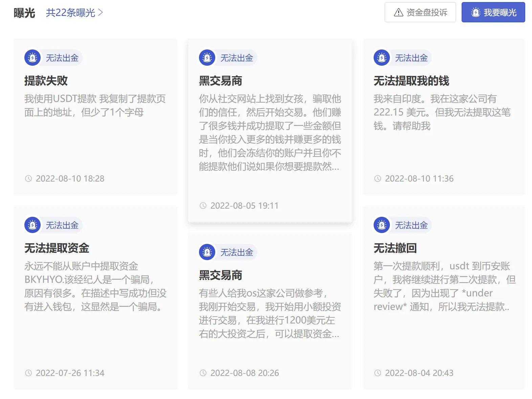Viewport: 532px width, 399px height.
Task: Click the 无法出金 tag on 无法撤回 card
Action: pos(412,225)
